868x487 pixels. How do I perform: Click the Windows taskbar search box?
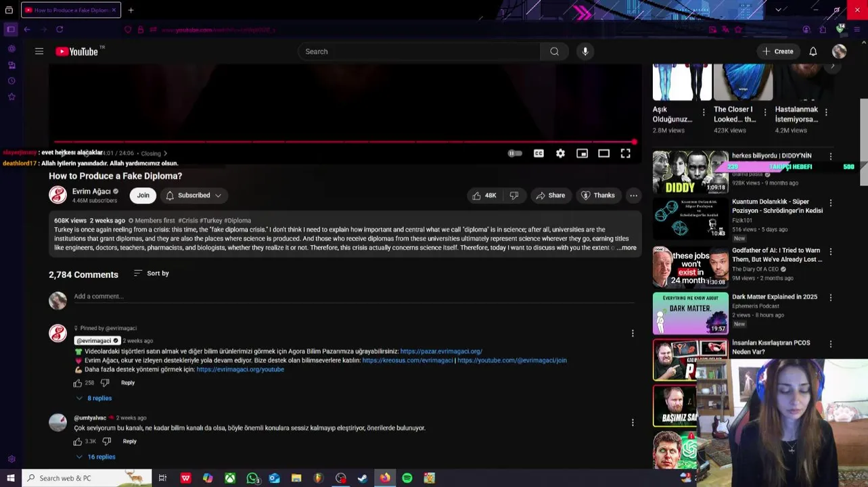tap(86, 478)
